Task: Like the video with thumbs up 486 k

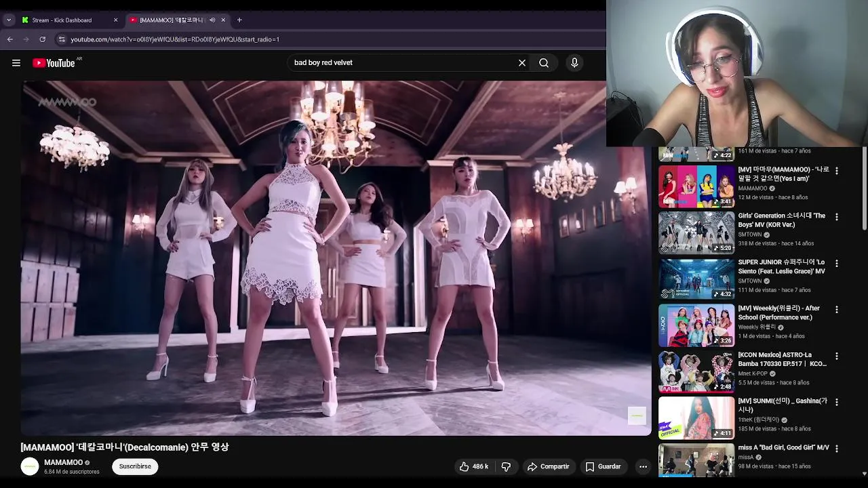Action: click(x=474, y=466)
